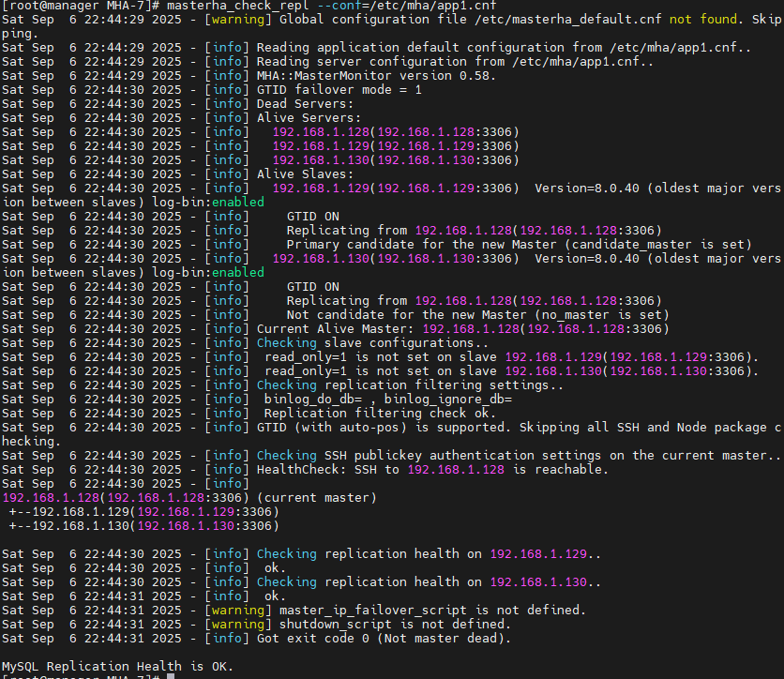Click 'Not candidate for the new Master' text
Screen dimensions: 784x679
click(x=406, y=314)
